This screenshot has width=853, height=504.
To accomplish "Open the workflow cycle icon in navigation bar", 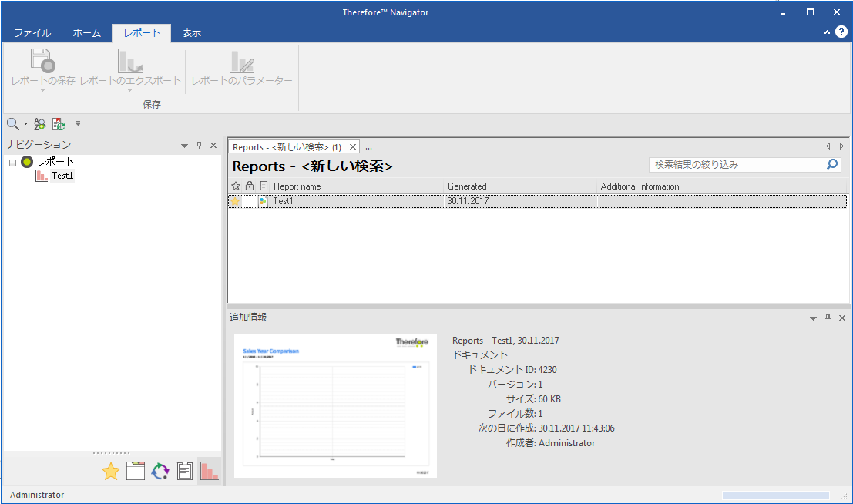I will point(160,471).
